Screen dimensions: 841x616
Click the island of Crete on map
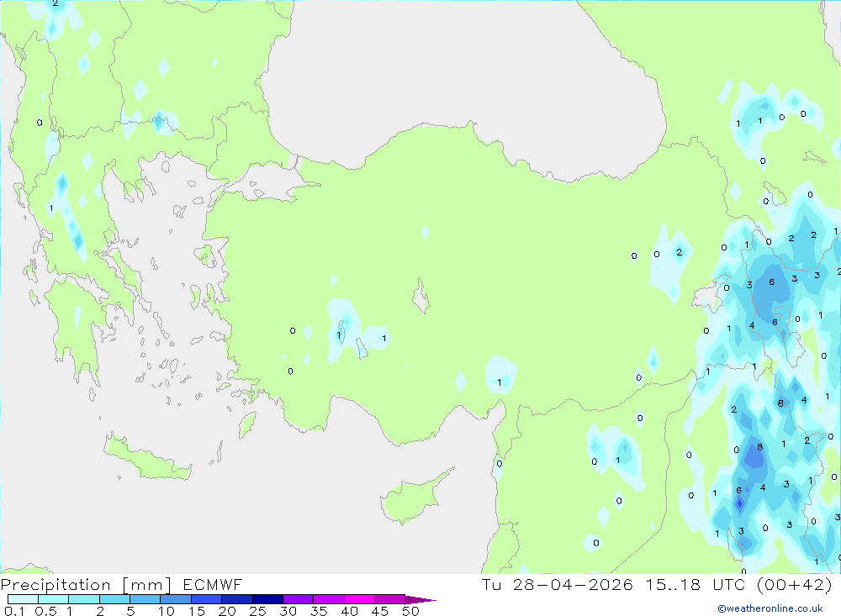(x=147, y=457)
